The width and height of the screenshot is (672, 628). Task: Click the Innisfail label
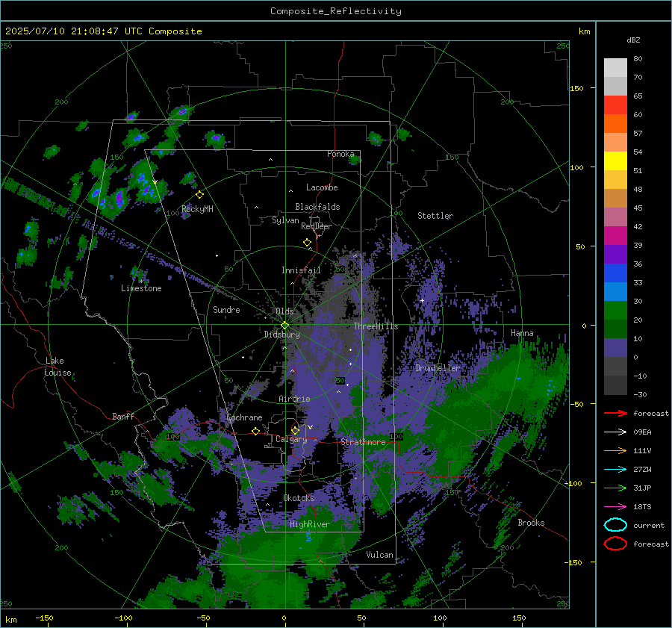(x=301, y=270)
